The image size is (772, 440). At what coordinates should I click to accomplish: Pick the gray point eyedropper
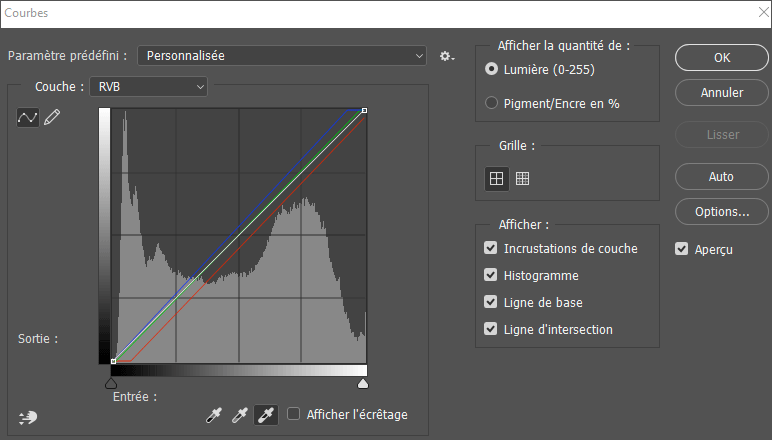(x=240, y=414)
